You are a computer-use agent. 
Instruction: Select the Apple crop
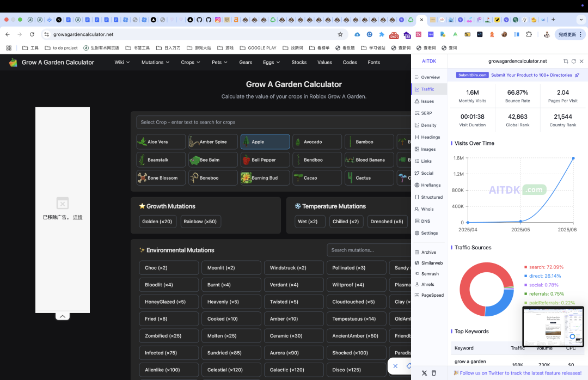tap(265, 142)
